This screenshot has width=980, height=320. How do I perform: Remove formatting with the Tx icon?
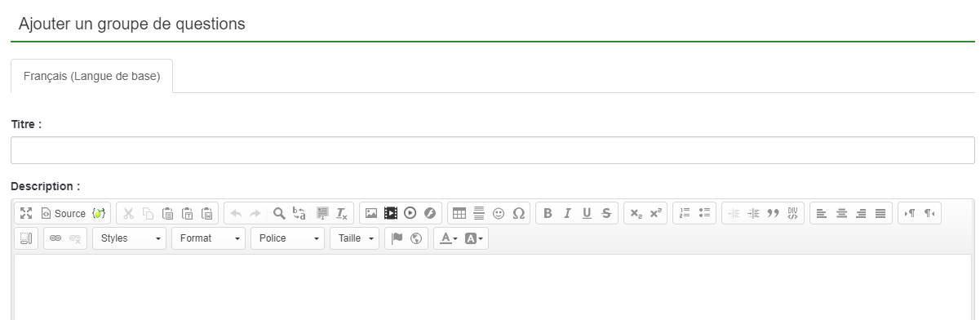342,214
